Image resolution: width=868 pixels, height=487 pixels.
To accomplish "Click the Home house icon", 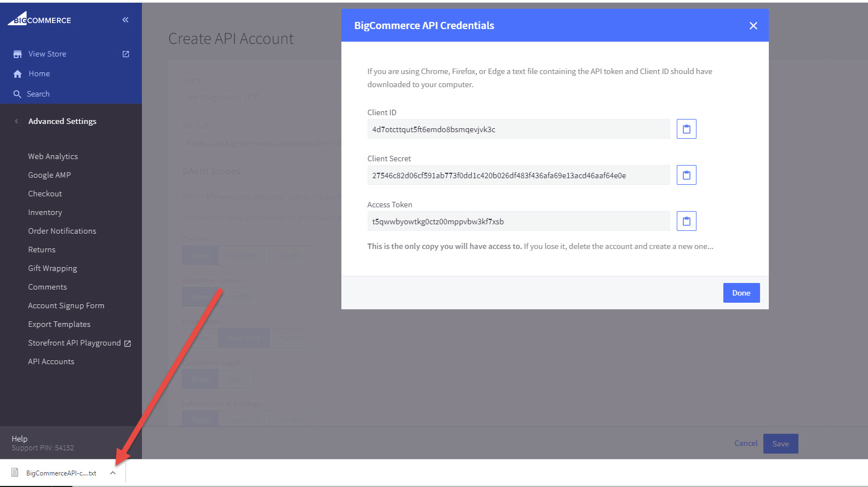I will [18, 73].
